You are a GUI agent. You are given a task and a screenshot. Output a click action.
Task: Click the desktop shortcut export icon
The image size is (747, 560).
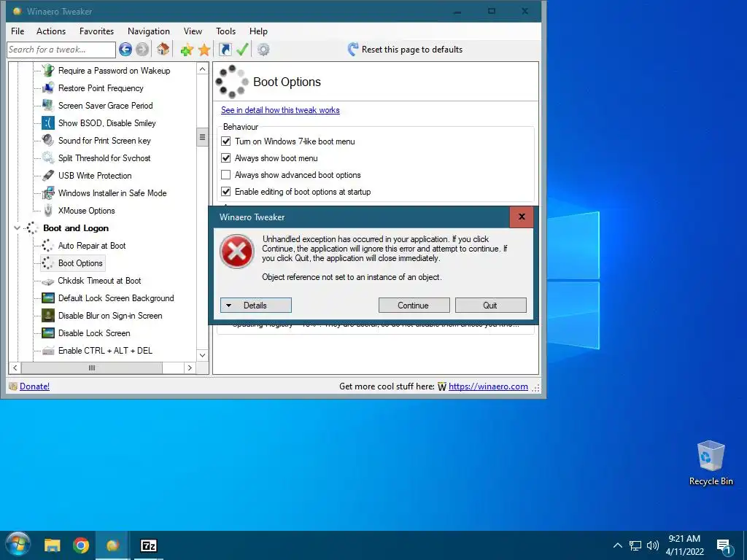[225, 49]
